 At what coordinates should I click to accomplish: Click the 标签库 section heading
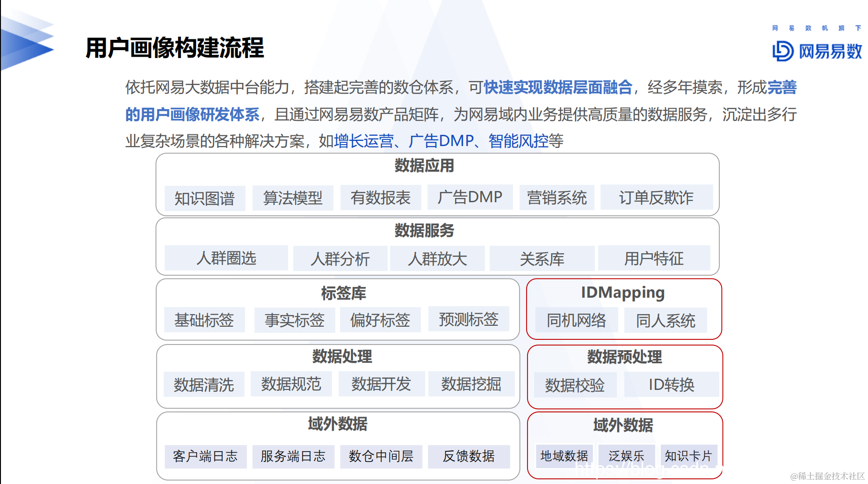tap(343, 293)
